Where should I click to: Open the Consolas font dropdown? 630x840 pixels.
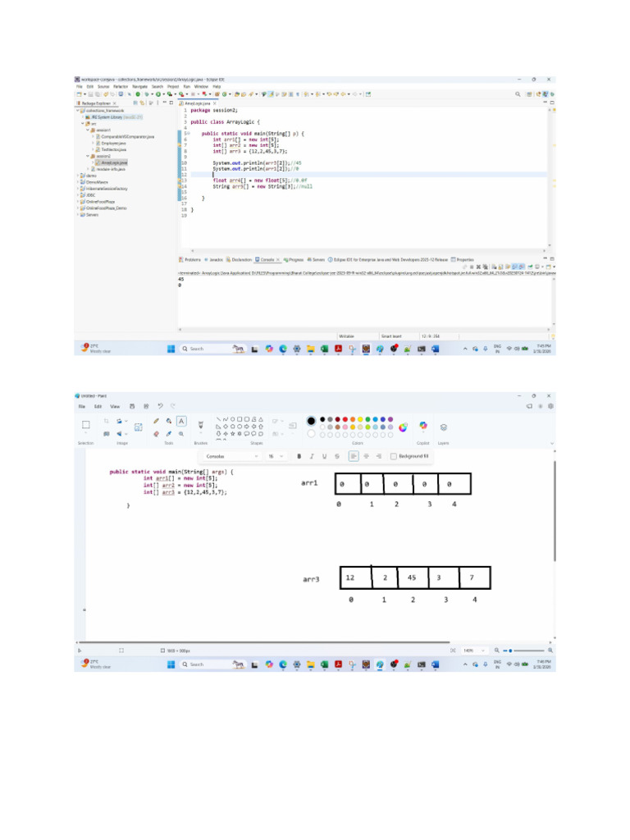point(232,456)
